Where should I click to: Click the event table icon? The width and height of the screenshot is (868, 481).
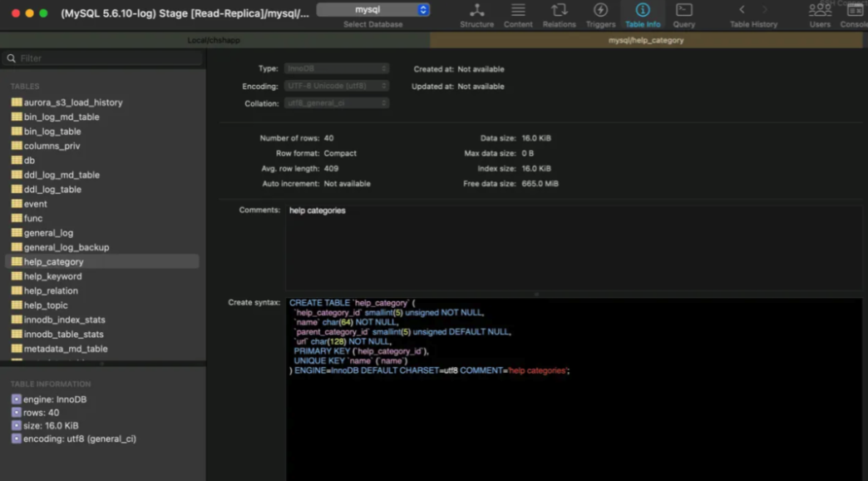tap(17, 203)
